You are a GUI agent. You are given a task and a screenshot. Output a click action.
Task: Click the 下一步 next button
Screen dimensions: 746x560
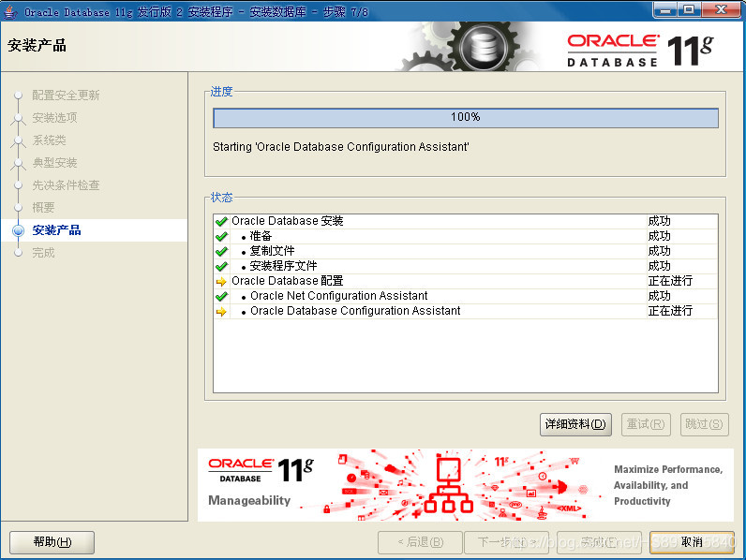point(507,542)
